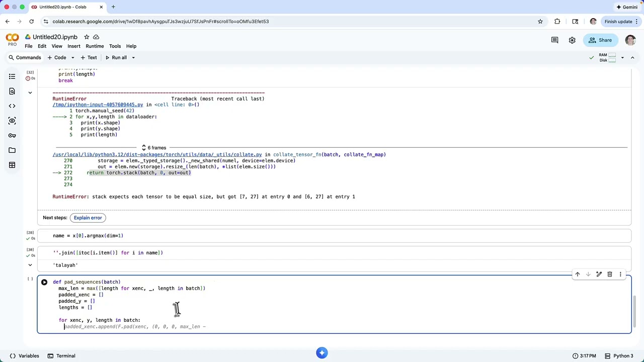Open Colab settings gear
The image size is (644, 362).
[572, 40]
